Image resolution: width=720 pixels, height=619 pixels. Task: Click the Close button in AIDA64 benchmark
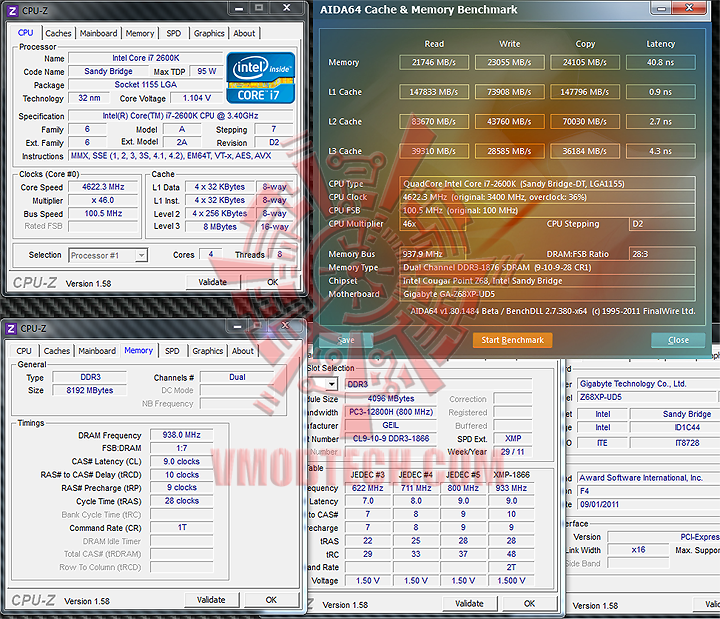[x=678, y=340]
